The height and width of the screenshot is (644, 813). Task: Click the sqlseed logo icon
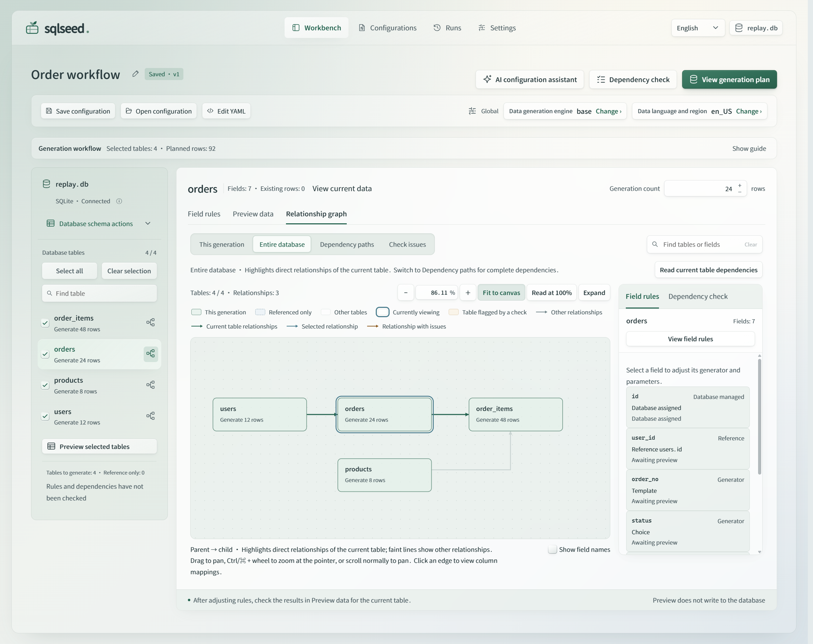pos(32,28)
